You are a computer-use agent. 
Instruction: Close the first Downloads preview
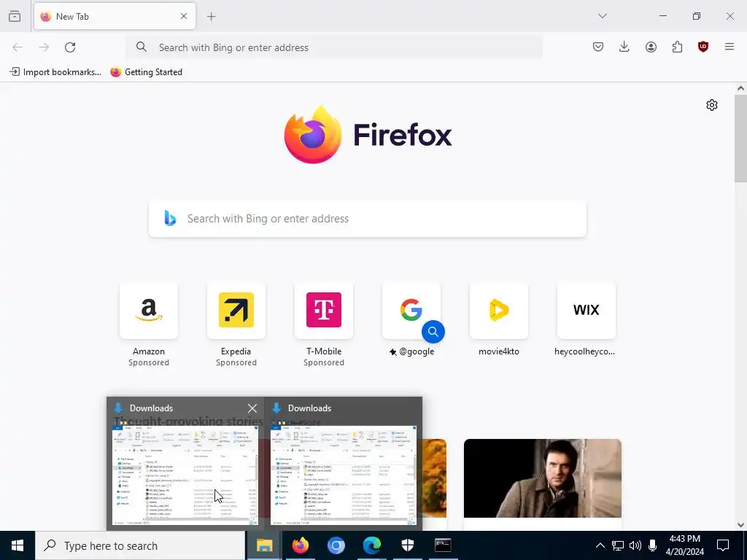coord(252,408)
